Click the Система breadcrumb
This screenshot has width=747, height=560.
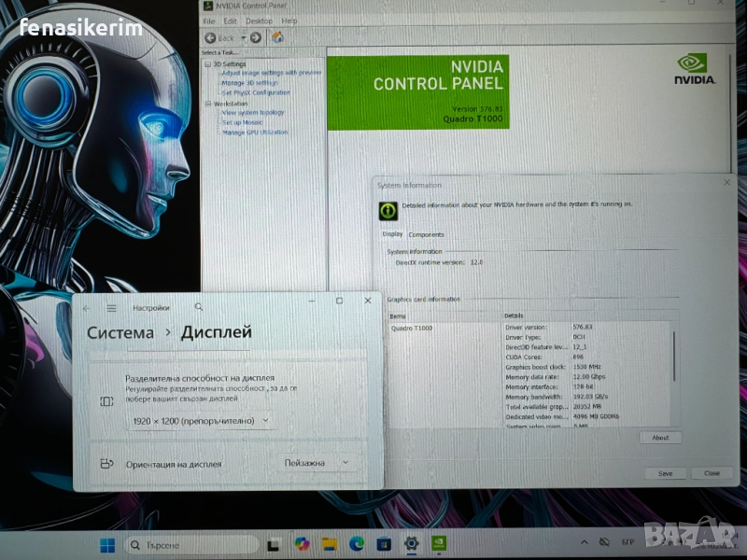tap(120, 333)
